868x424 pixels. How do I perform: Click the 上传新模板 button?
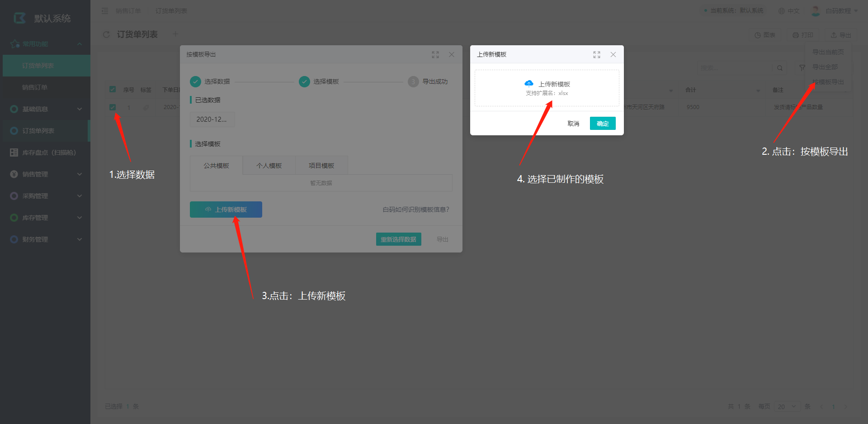click(x=226, y=210)
